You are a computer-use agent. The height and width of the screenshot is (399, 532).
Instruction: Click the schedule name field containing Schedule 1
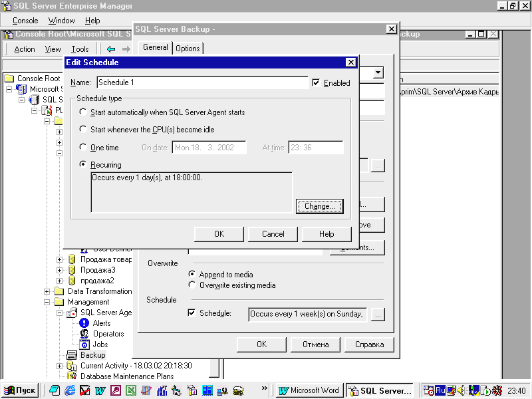click(x=203, y=82)
